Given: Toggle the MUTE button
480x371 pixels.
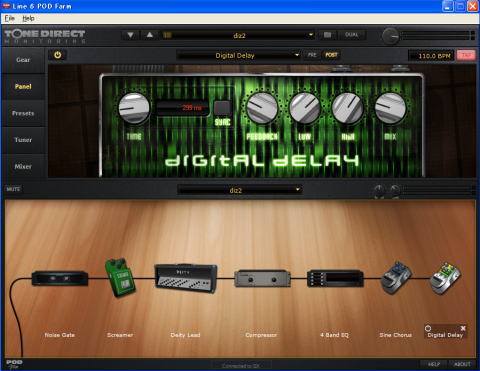Looking at the screenshot, I should [13, 189].
